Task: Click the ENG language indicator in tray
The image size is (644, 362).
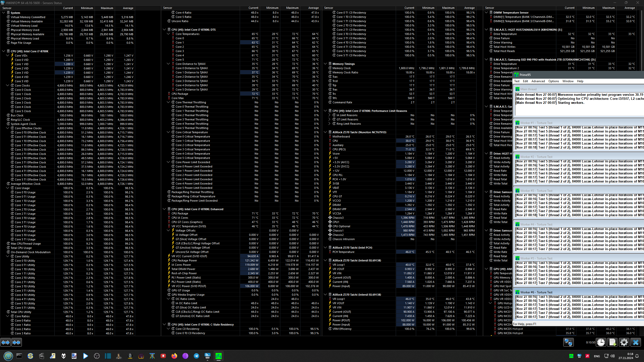Action: [x=597, y=356]
